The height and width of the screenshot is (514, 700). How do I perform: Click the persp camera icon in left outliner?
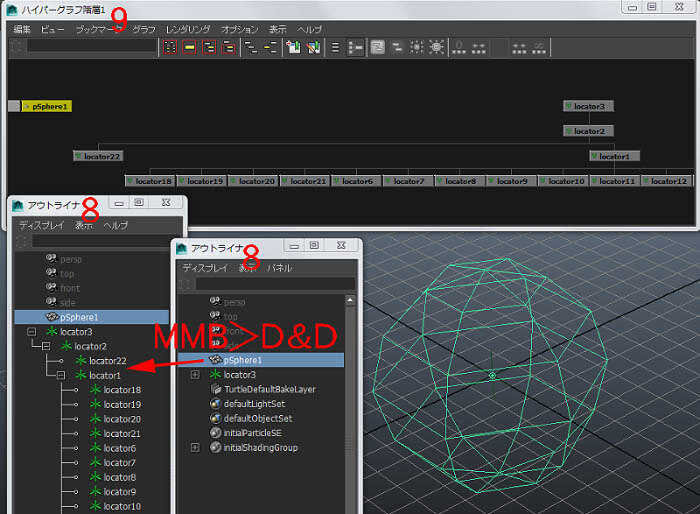52,258
